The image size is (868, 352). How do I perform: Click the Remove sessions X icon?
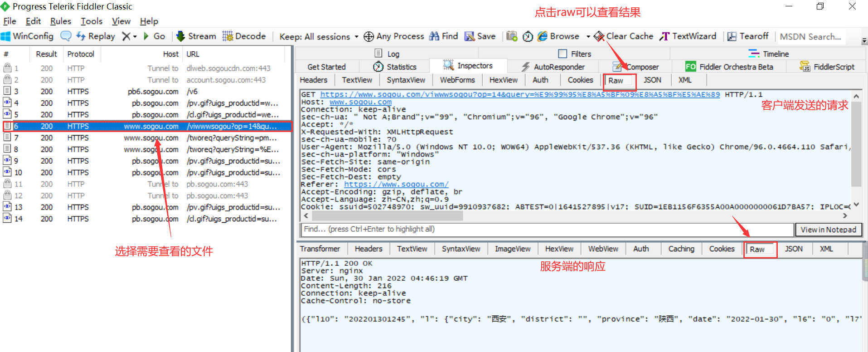126,36
